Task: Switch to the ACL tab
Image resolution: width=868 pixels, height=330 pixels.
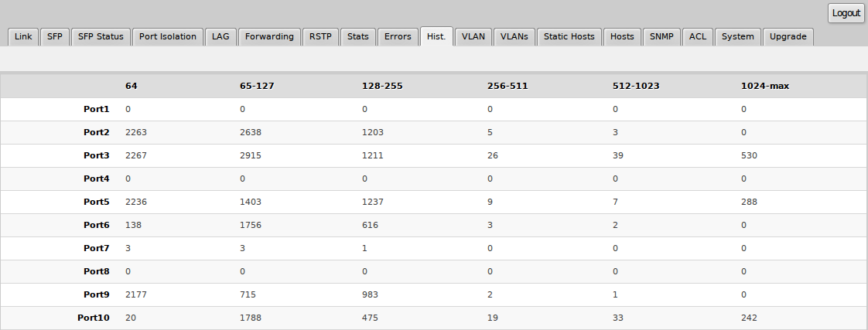Action: [698, 37]
